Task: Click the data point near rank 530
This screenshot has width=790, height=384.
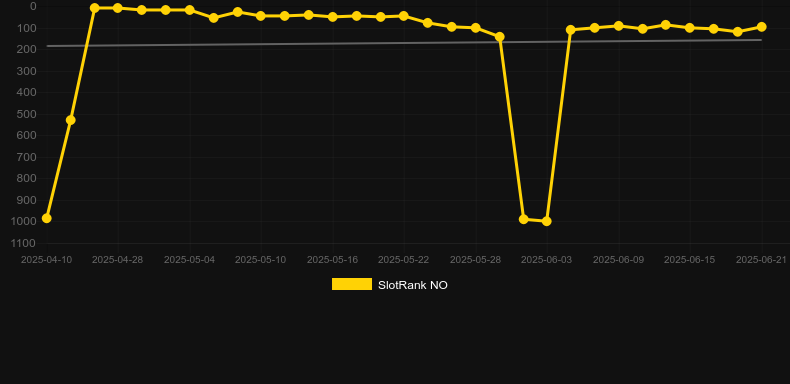Action: pyautogui.click(x=71, y=120)
